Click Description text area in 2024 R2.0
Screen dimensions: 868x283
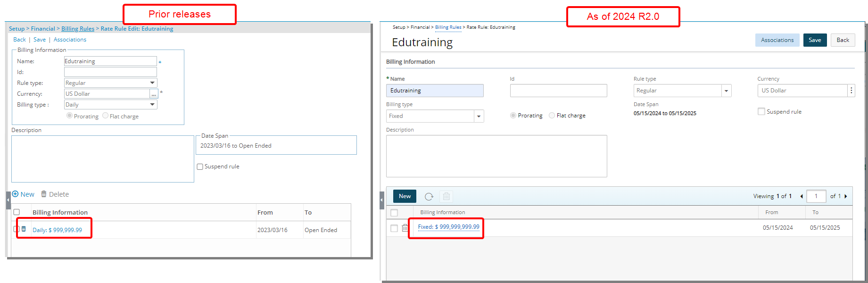[x=496, y=156]
